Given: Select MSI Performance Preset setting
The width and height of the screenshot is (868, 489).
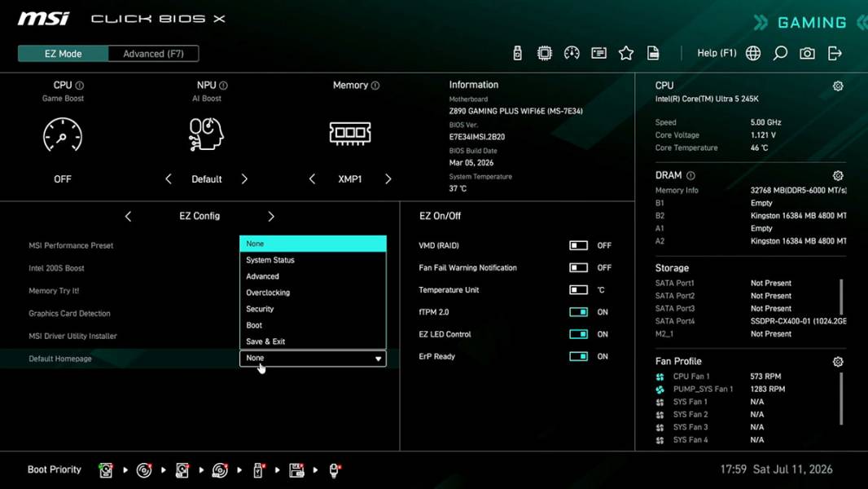Looking at the screenshot, I should [x=71, y=245].
